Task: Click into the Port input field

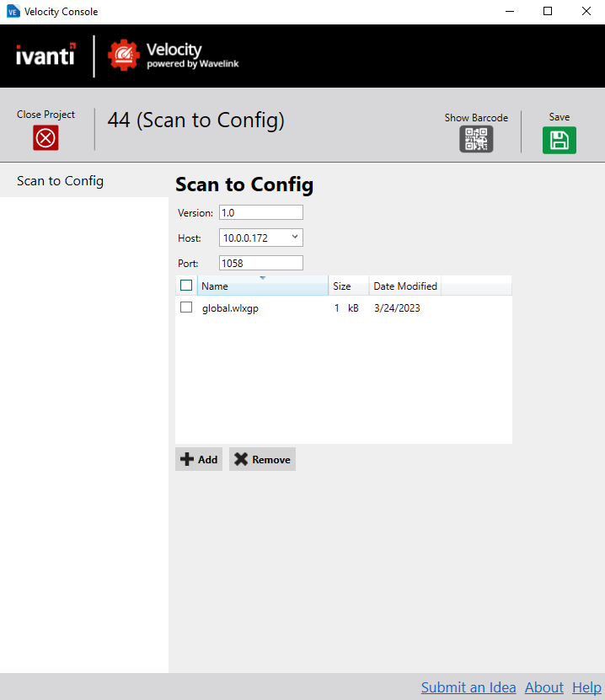Action: [x=260, y=263]
